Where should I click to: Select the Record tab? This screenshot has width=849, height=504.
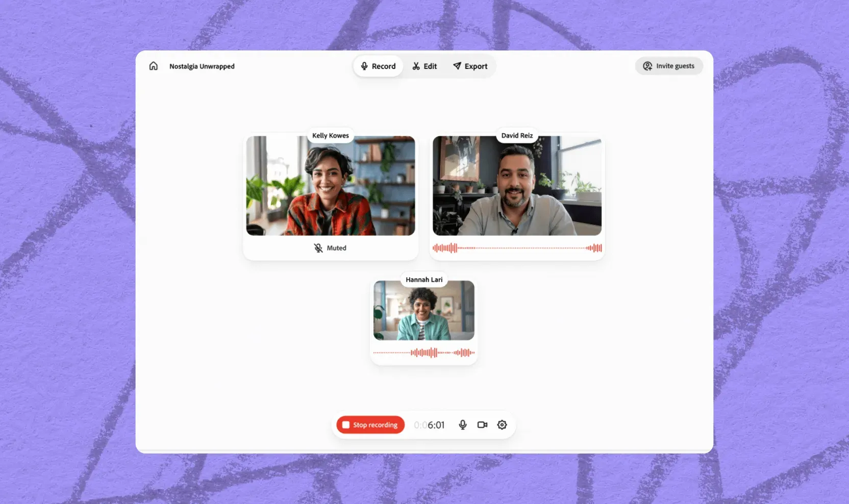pyautogui.click(x=378, y=66)
